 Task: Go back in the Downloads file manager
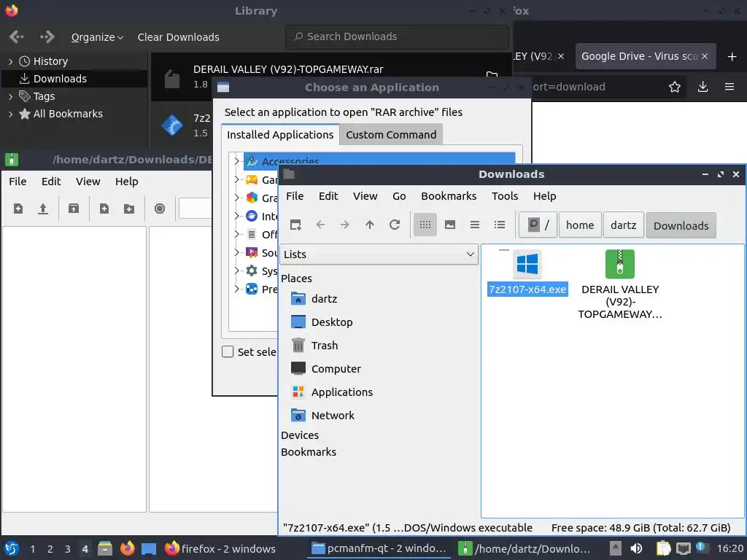[320, 225]
